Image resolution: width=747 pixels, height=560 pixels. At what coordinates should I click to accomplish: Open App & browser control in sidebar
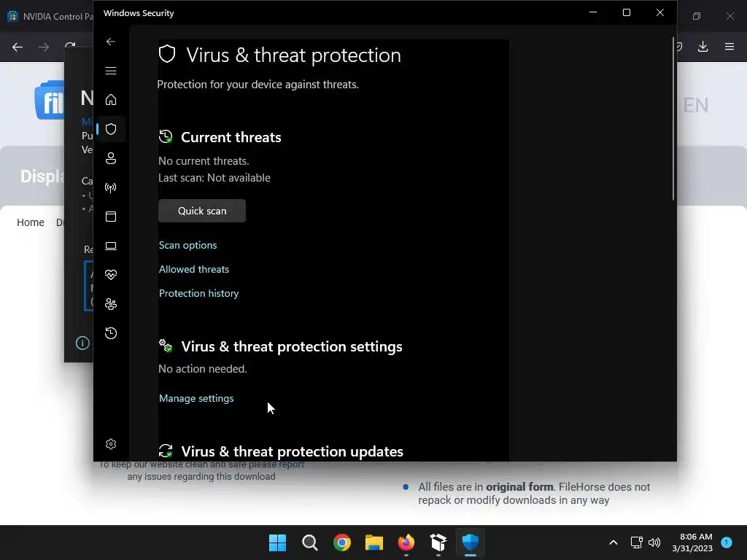[111, 217]
